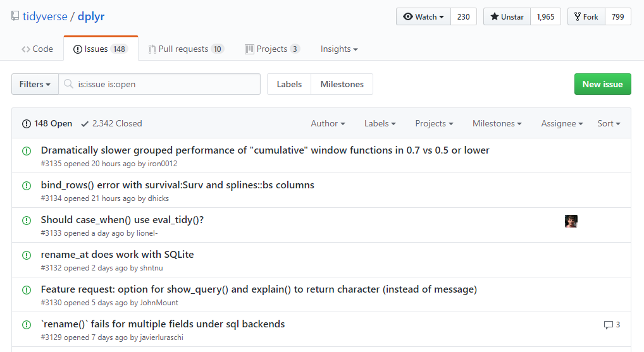The image size is (644, 352).
Task: Click the '#3135 opened 20 hours ago' text
Action: (x=88, y=164)
